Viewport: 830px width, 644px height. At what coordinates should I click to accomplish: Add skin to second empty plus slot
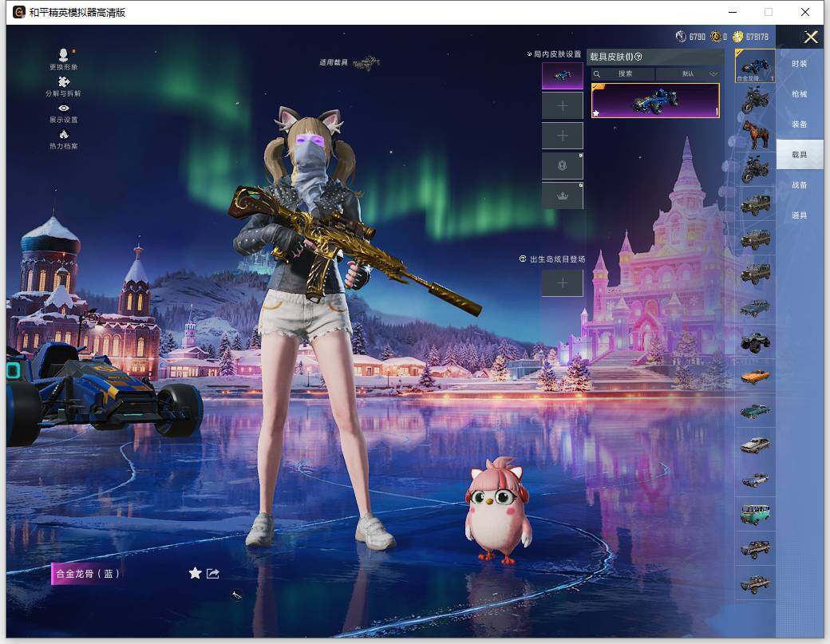click(x=562, y=136)
